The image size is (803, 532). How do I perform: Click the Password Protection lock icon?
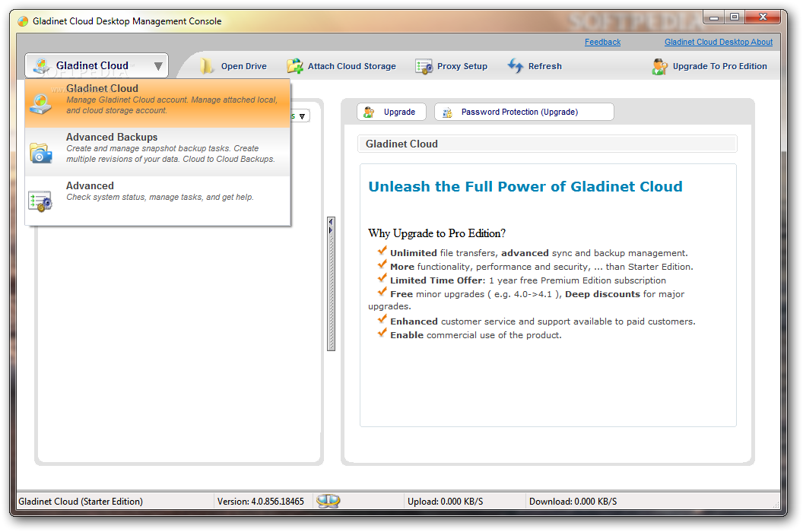pyautogui.click(x=447, y=112)
